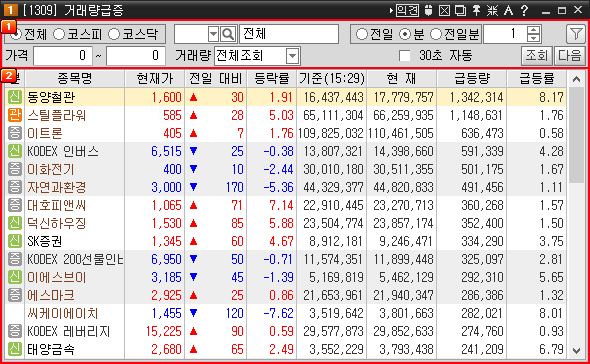Click the 조회 button

click(537, 56)
